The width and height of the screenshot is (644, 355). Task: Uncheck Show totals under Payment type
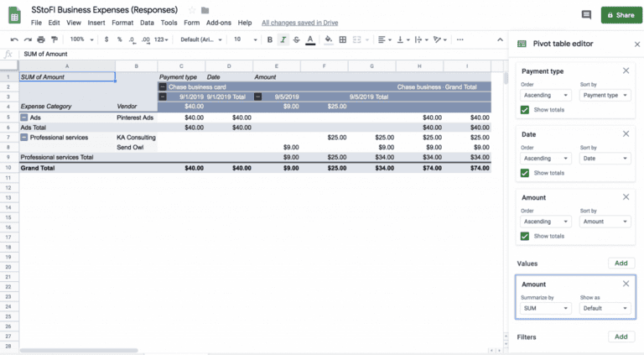(525, 110)
